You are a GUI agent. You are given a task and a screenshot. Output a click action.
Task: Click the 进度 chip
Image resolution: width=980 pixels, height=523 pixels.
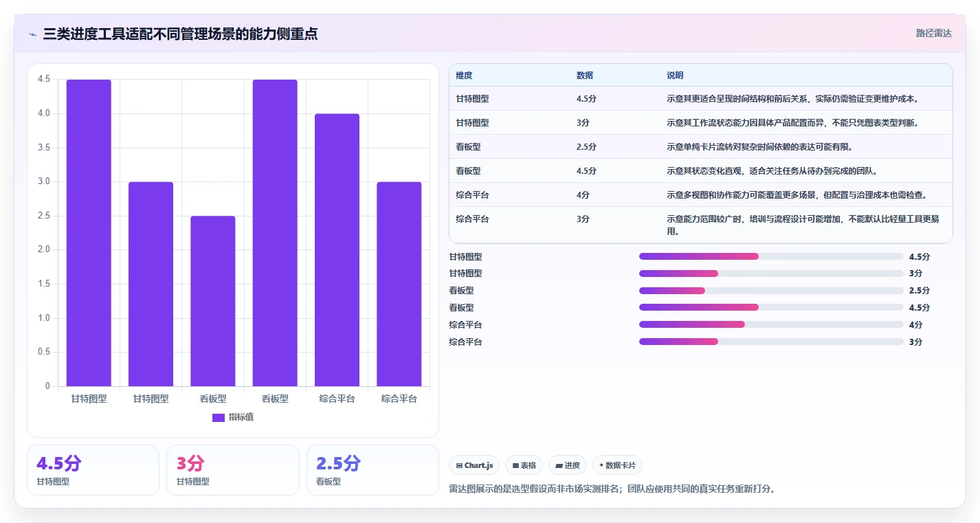pos(568,465)
